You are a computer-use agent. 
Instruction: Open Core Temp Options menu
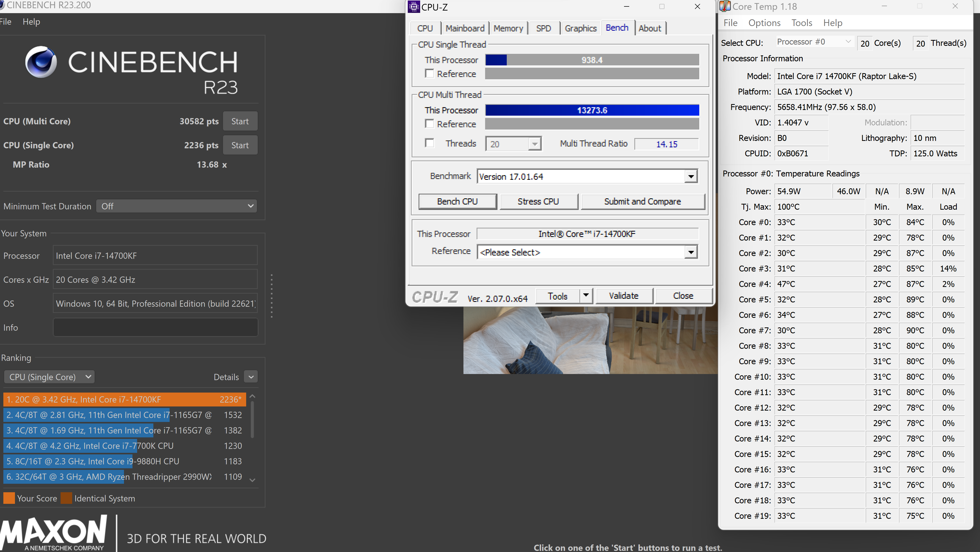(764, 23)
